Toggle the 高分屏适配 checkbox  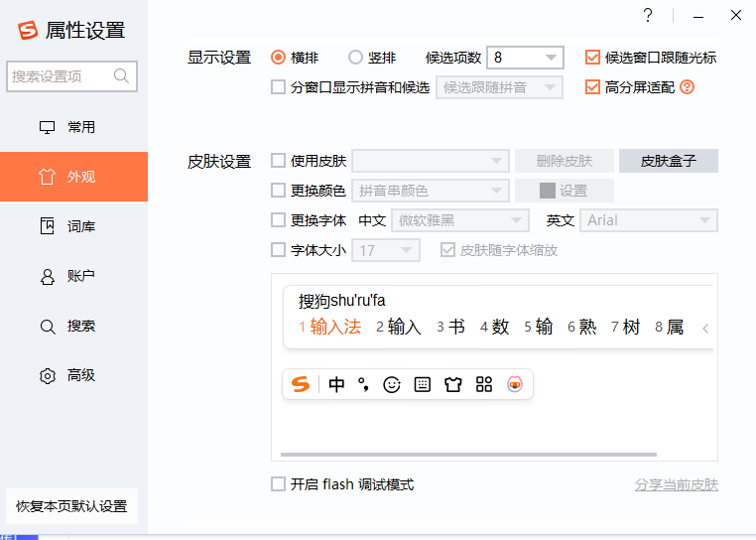click(x=592, y=87)
